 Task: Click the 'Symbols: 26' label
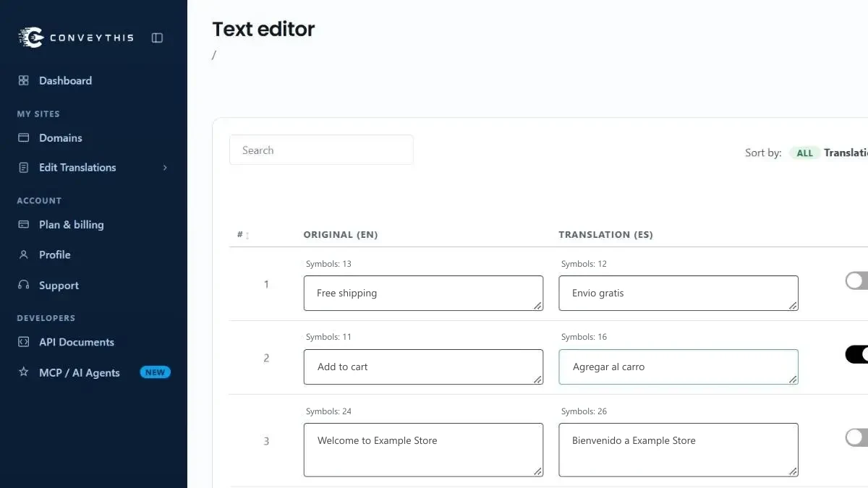coord(584,411)
